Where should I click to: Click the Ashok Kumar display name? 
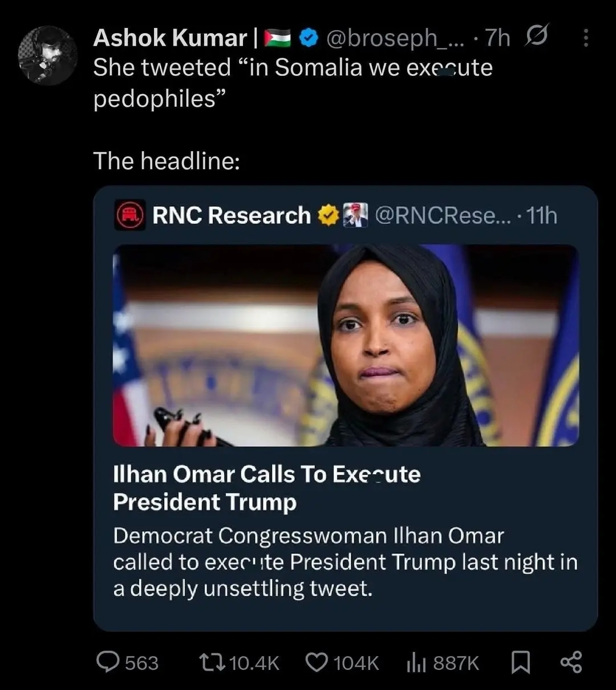tap(169, 38)
